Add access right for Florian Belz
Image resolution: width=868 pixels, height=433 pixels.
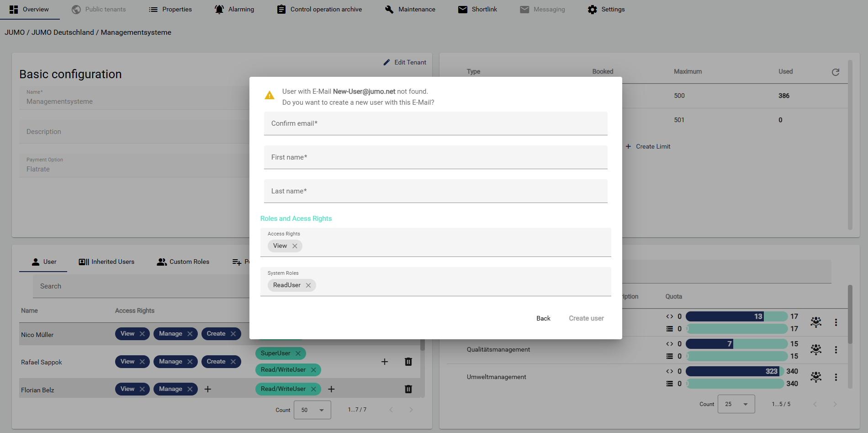click(x=208, y=389)
